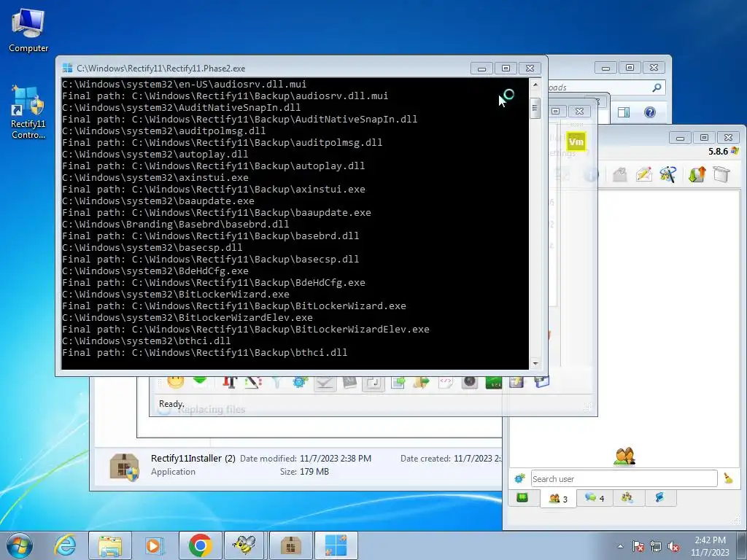The image size is (747, 560).
Task: Open the Windows Start orb
Action: [20, 545]
